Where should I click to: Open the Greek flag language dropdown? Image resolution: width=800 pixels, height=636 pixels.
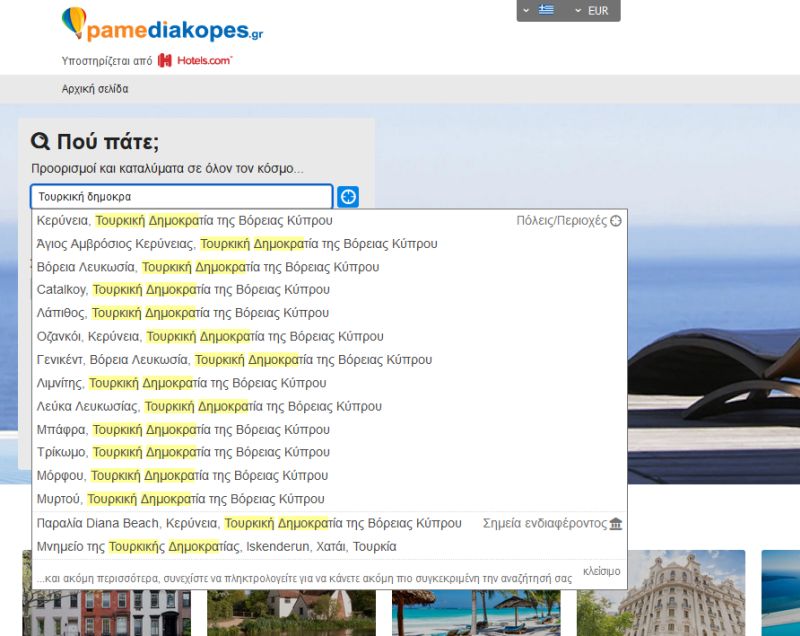pyautogui.click(x=540, y=10)
